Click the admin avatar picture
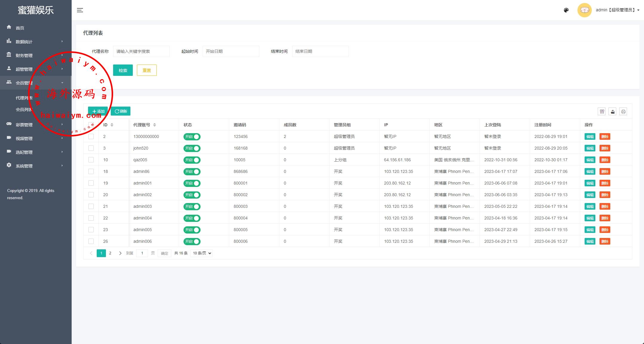This screenshot has width=644, height=344. (584, 10)
